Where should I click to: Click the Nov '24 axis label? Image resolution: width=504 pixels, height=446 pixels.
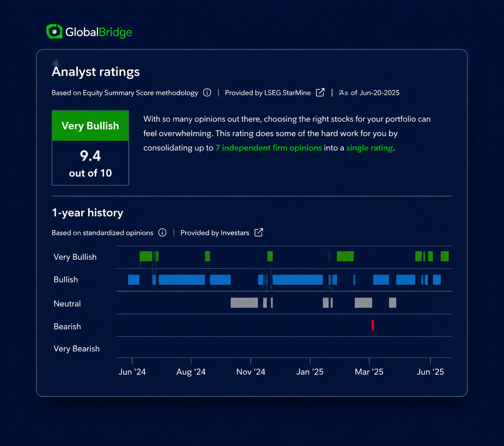point(251,372)
